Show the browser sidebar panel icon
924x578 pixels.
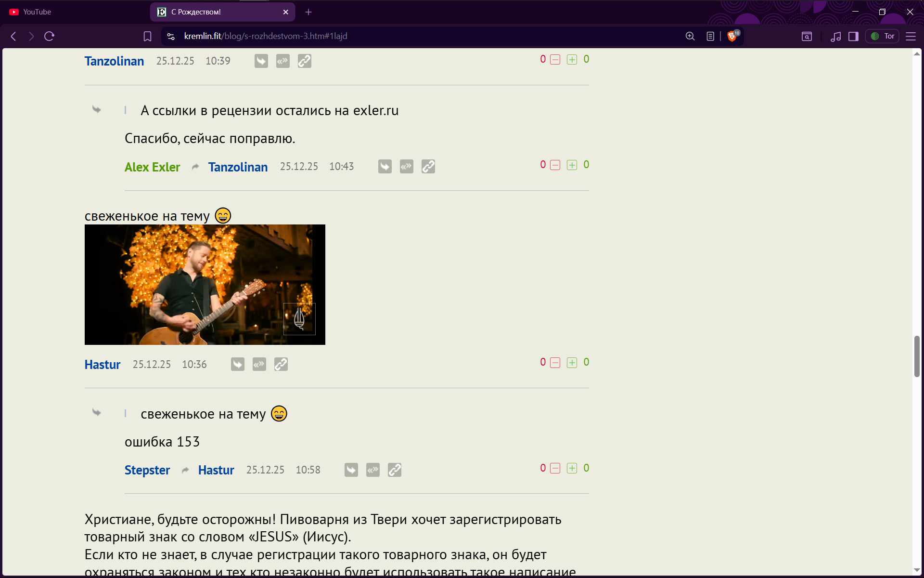coord(853,37)
